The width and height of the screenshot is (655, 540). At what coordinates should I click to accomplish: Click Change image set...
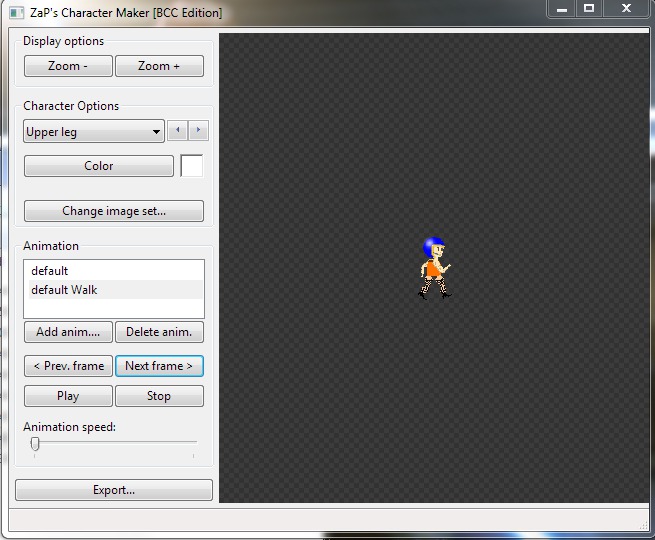[114, 211]
